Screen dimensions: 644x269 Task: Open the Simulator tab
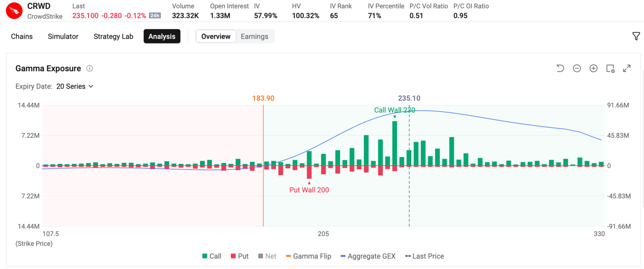tap(63, 36)
